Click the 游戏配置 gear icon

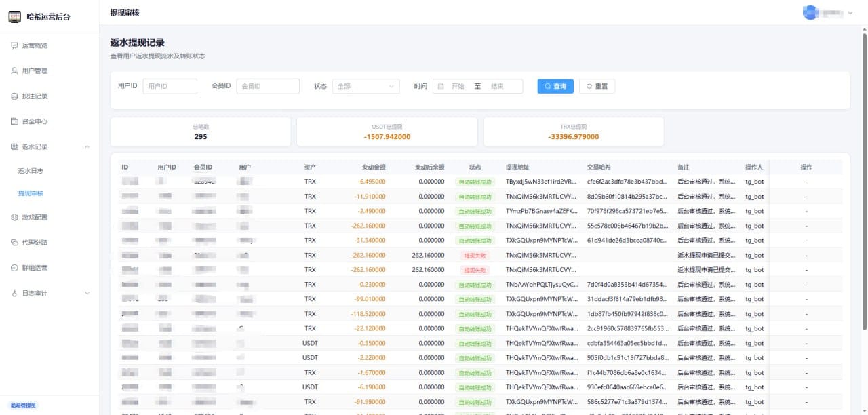coord(14,217)
